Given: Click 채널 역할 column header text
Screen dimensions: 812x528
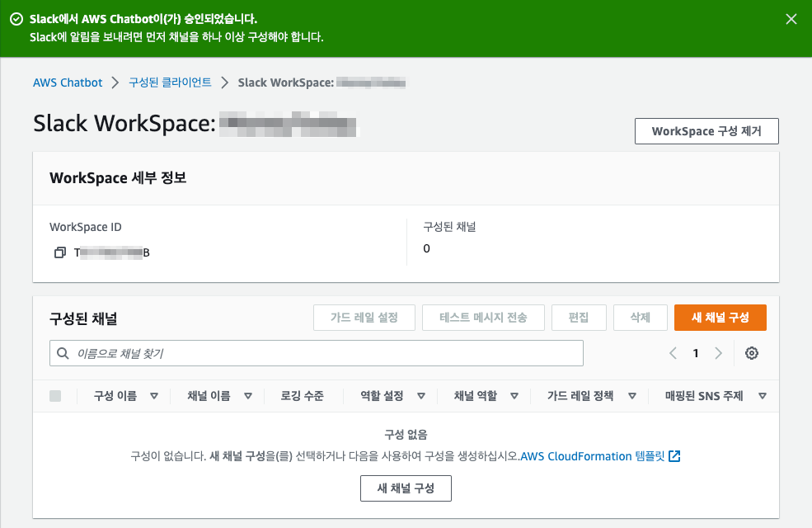Looking at the screenshot, I should click(476, 396).
